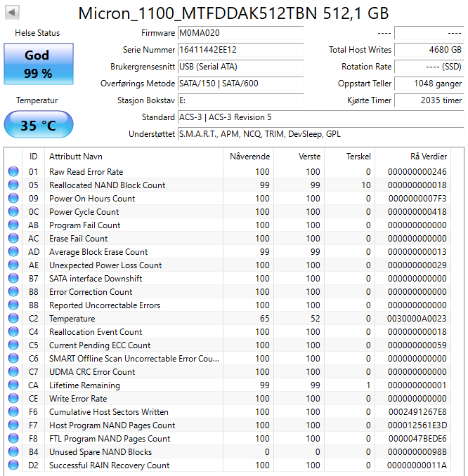Click the Firmware field showing M0MA020
Viewport: 468px width, 476px height.
point(240,33)
